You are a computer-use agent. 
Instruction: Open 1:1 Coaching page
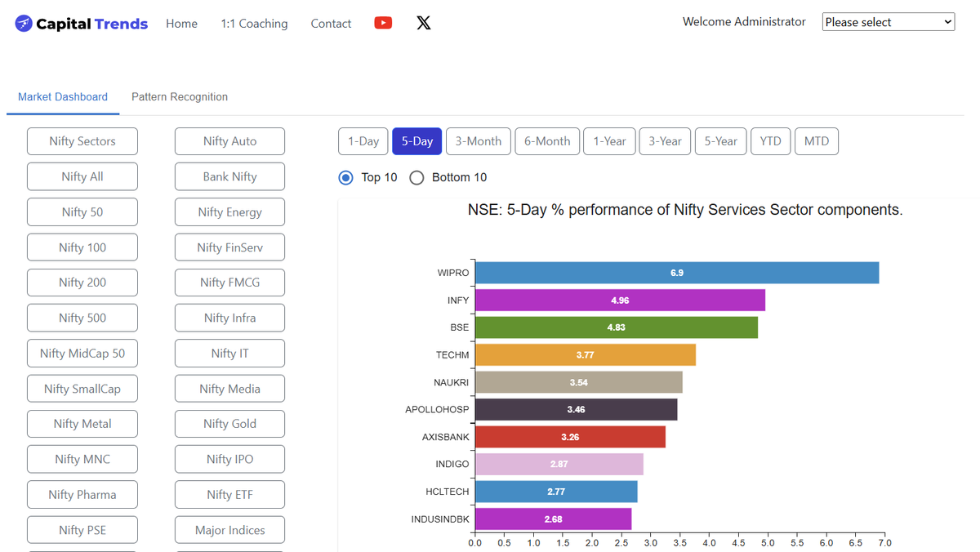[254, 24]
